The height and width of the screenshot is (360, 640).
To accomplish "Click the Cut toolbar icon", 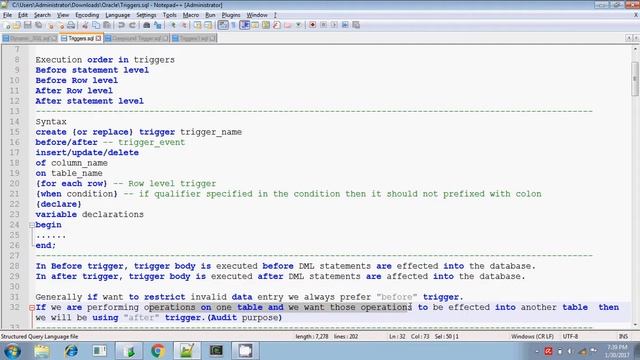I will coord(85,25).
